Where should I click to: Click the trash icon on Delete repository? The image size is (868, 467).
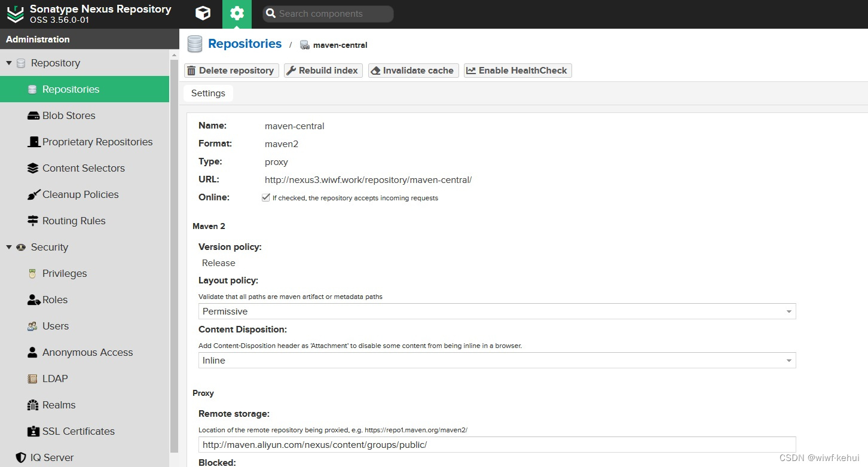[x=191, y=71]
